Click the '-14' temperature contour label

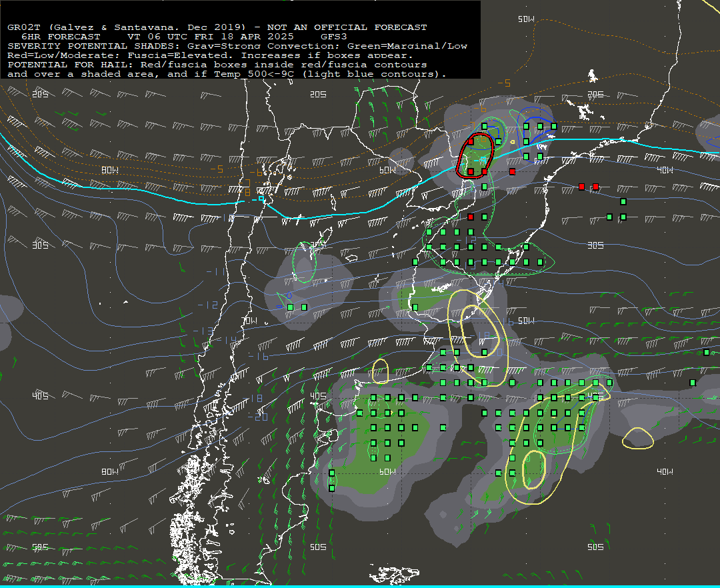coord(227,340)
